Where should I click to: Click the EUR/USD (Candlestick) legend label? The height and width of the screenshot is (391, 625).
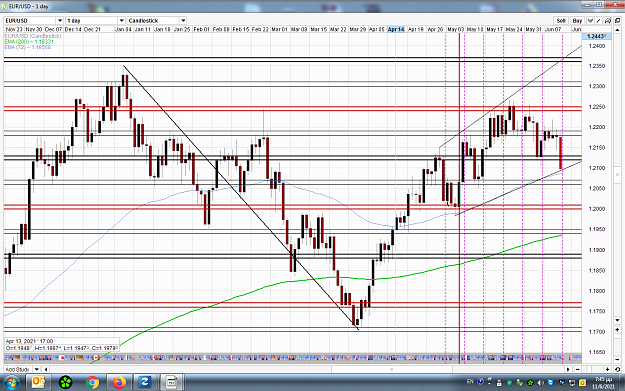33,36
